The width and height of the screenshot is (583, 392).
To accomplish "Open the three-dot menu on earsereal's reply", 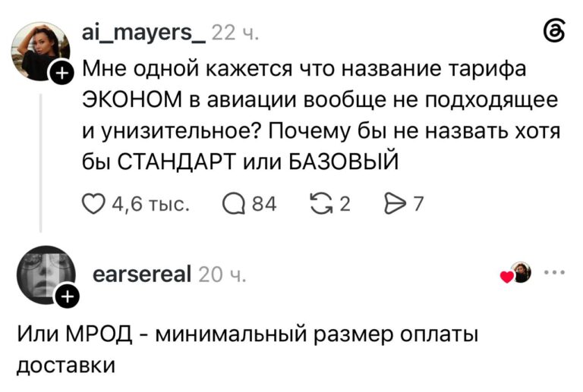I will point(554,272).
